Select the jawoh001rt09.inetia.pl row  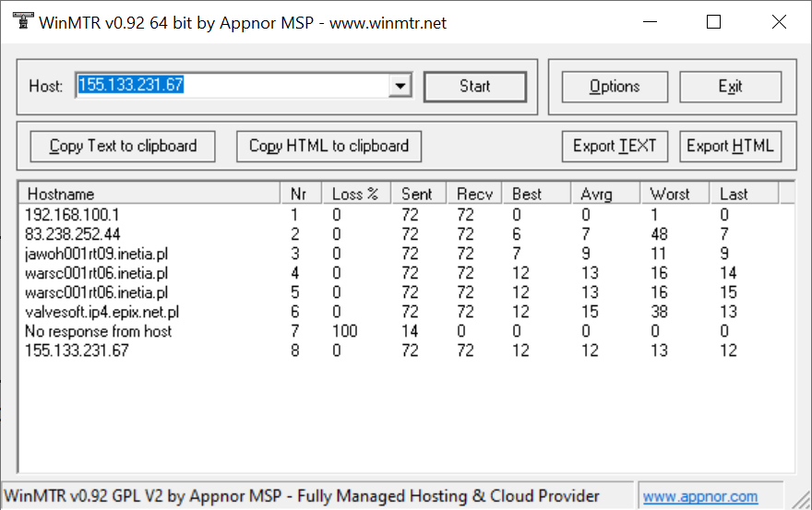point(407,254)
